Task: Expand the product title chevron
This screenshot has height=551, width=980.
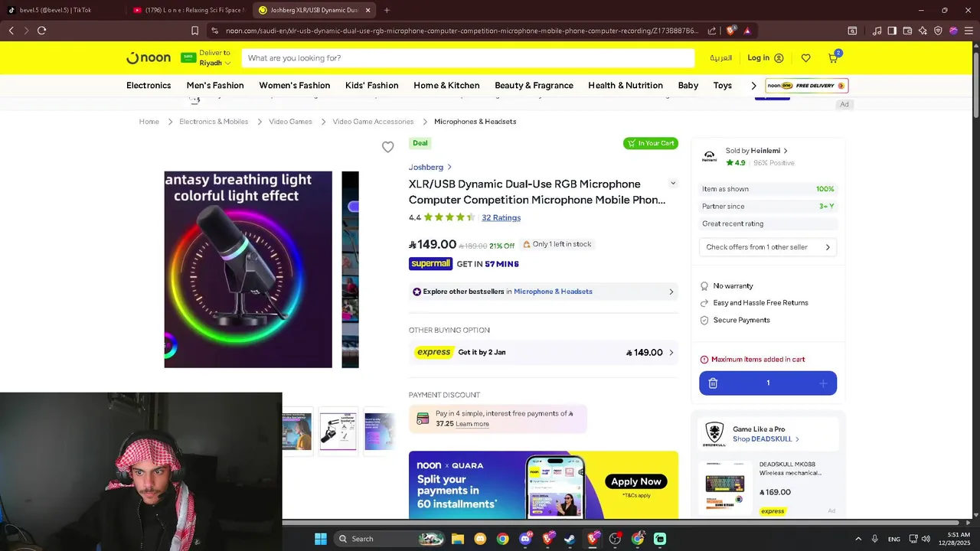Action: [x=673, y=184]
